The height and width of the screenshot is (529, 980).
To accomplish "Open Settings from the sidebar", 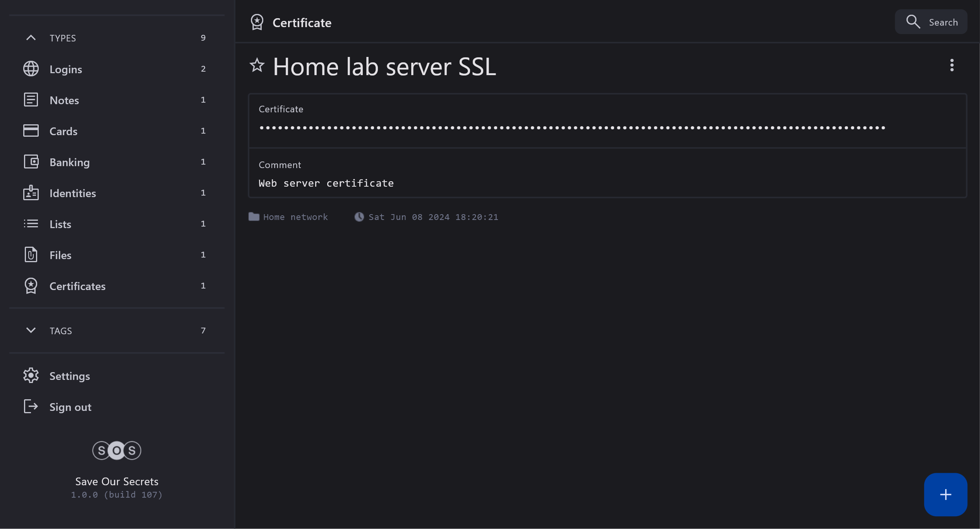I will coord(70,376).
